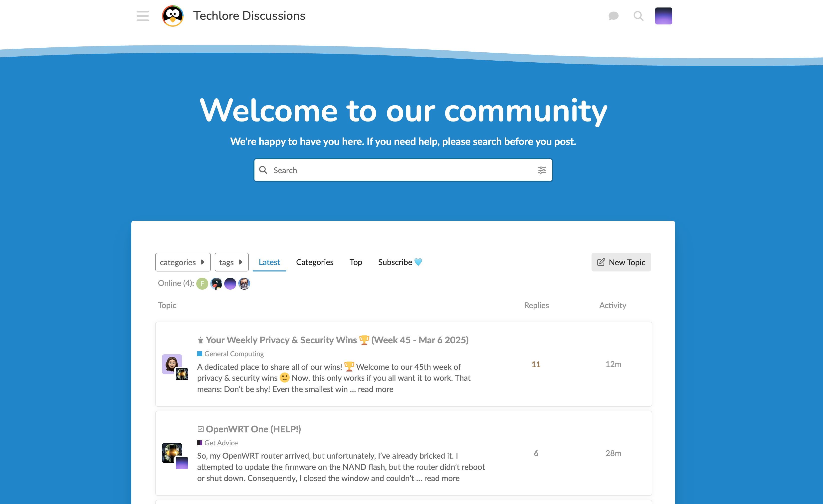The width and height of the screenshot is (823, 504).
Task: Click the General Computing category badge
Action: tap(233, 354)
